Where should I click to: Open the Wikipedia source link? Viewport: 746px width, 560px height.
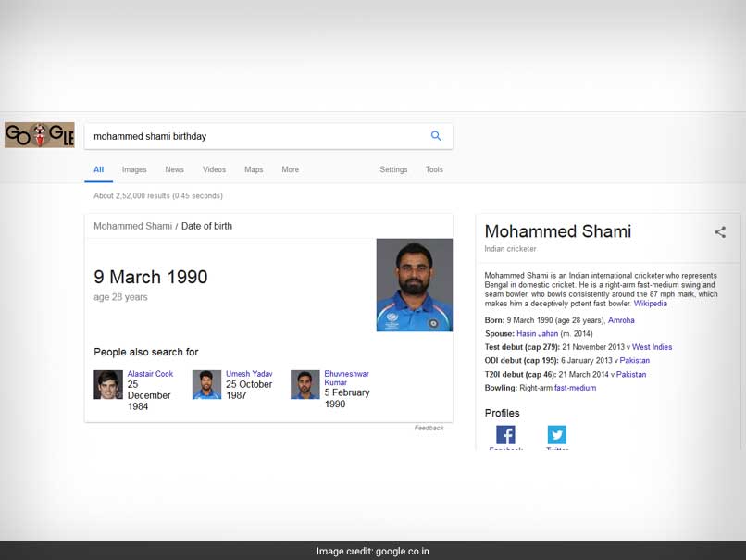(x=651, y=304)
